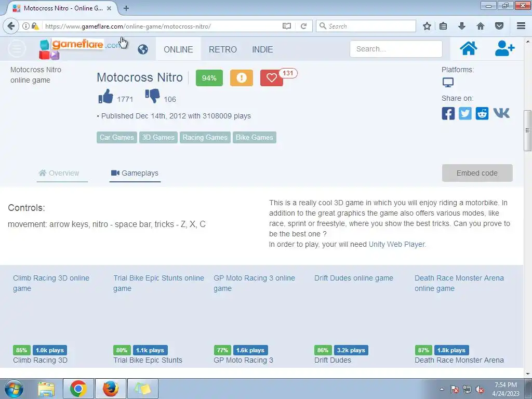Go to gameflare home house icon
Viewport: 532px width, 399px height.
coord(469,48)
